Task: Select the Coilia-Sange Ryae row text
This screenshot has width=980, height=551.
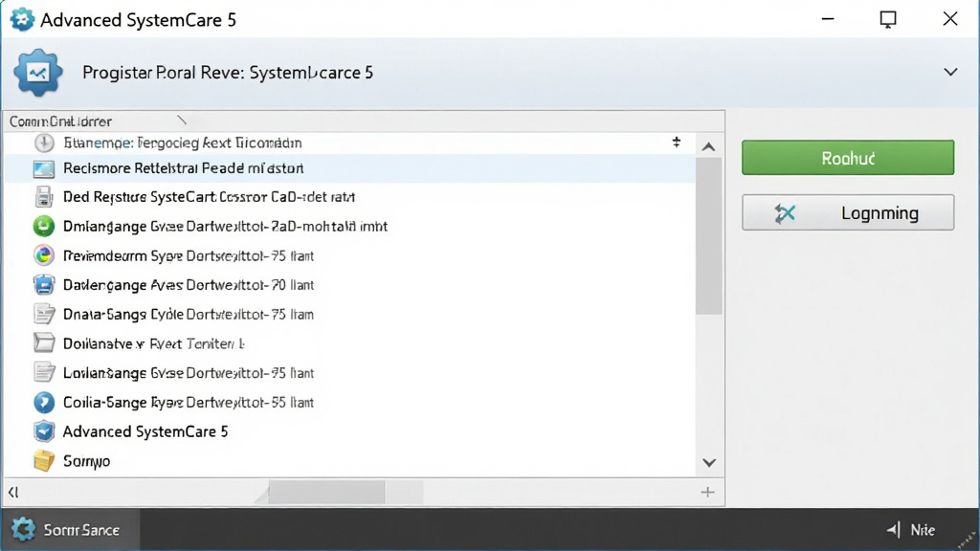Action: point(189,403)
